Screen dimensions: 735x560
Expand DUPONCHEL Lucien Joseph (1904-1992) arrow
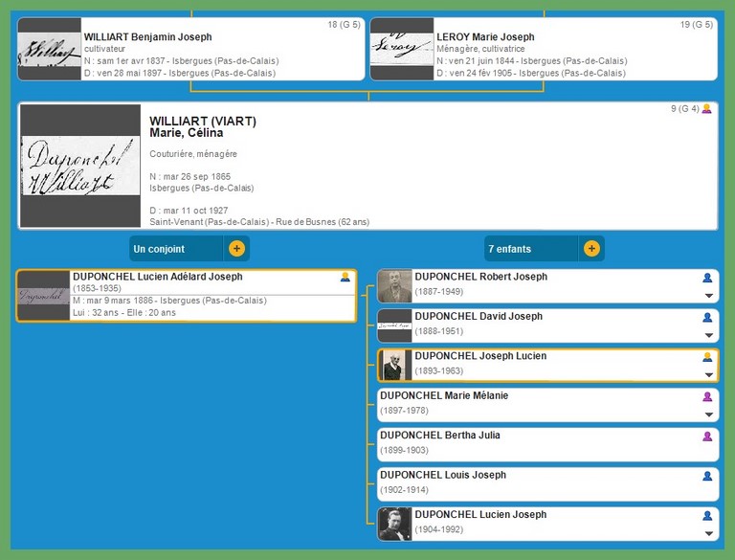[709, 533]
